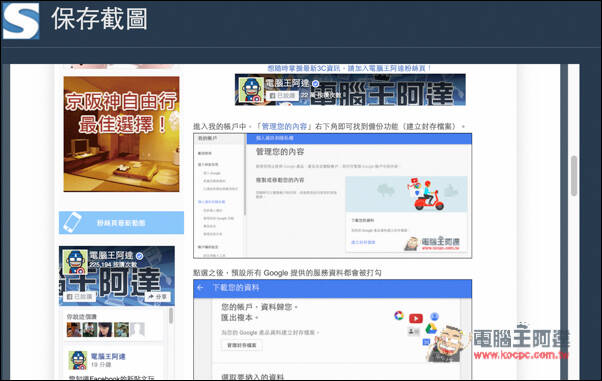Click the Facebook widget inner scrollbar

170,316
